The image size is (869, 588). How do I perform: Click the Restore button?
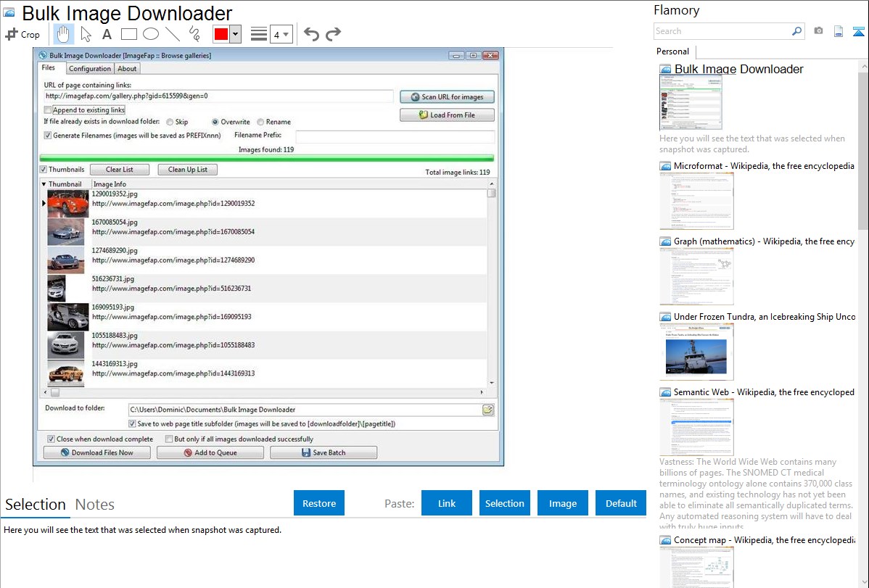pos(319,503)
